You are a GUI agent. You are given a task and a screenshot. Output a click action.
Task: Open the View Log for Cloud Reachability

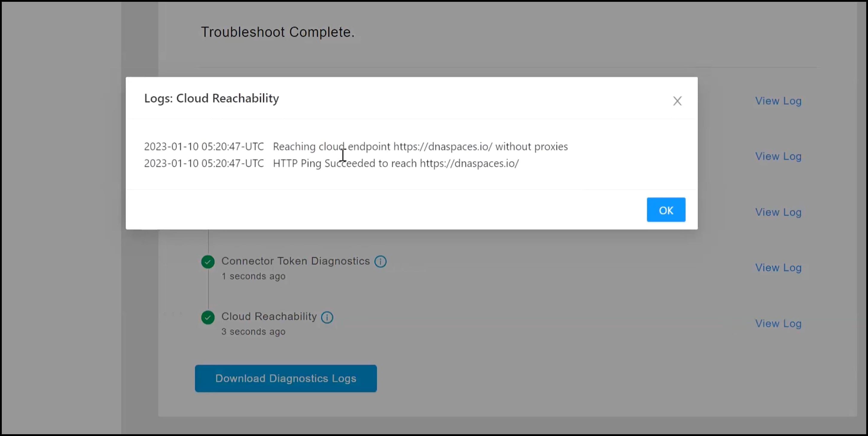click(778, 323)
